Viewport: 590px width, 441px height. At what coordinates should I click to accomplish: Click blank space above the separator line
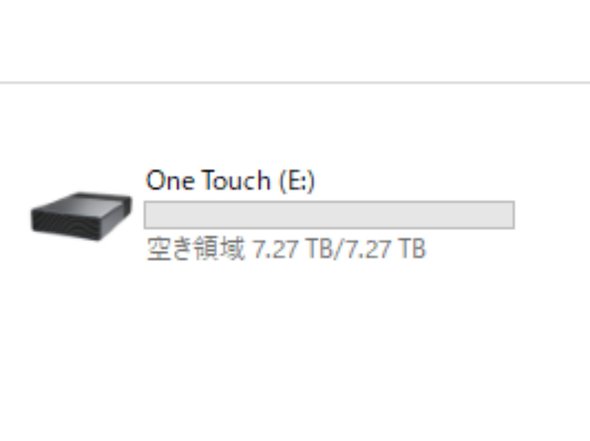pyautogui.click(x=295, y=40)
